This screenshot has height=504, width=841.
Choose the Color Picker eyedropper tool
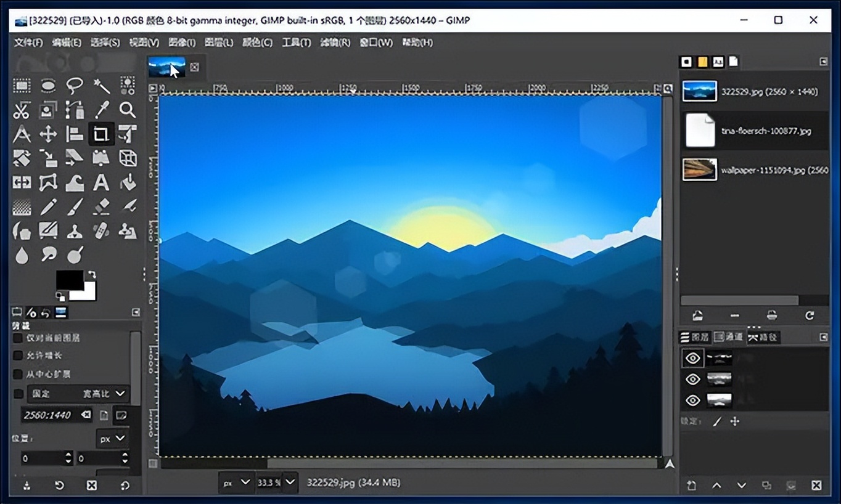pyautogui.click(x=101, y=110)
